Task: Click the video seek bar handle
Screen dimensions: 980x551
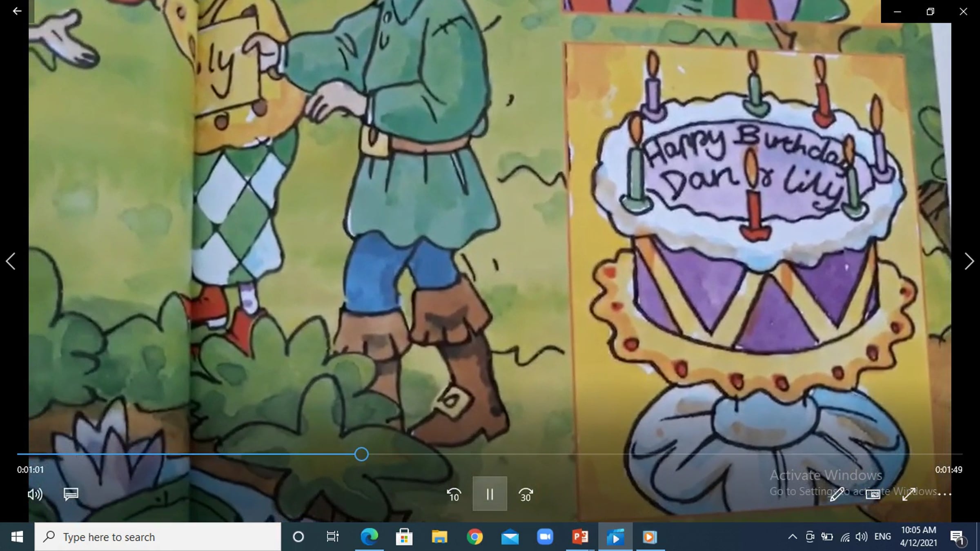Action: pos(361,454)
